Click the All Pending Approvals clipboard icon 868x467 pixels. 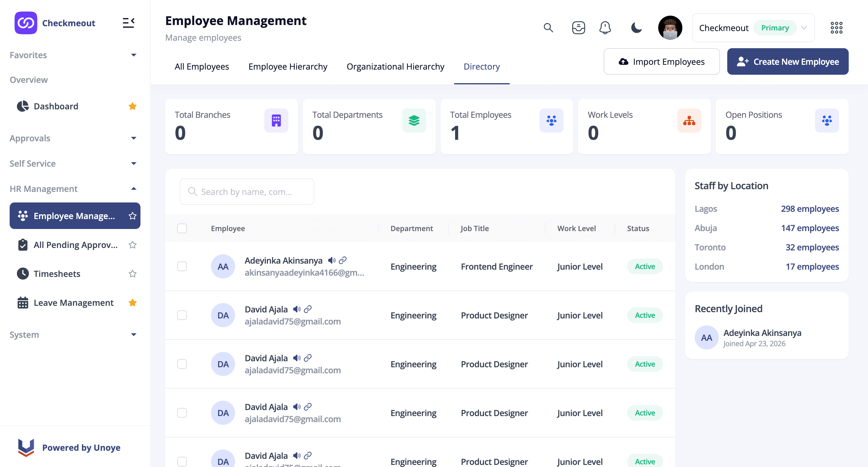[23, 245]
